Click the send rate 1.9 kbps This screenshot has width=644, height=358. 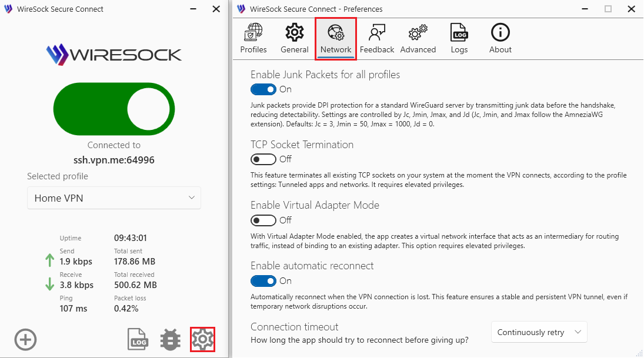pos(76,262)
